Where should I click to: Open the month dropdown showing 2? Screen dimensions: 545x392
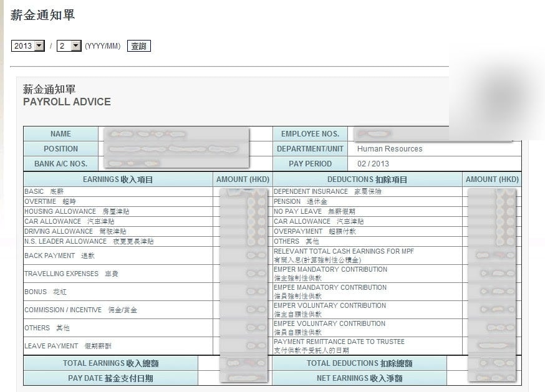click(x=69, y=46)
